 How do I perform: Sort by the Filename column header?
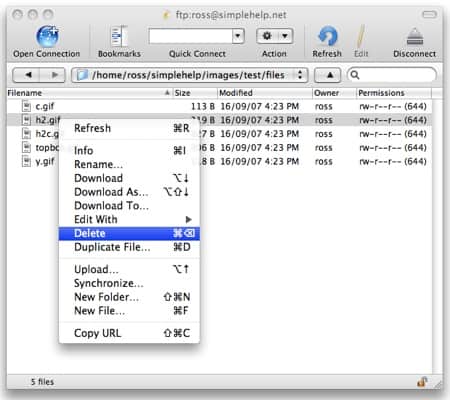89,93
